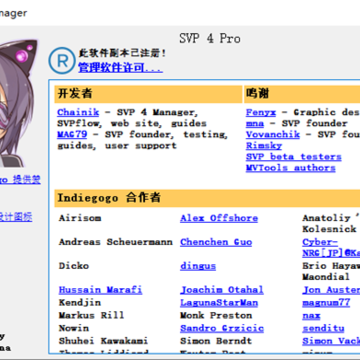The width and height of the screenshot is (360, 360).
Task: Click the name Nowin
Action: (x=74, y=328)
